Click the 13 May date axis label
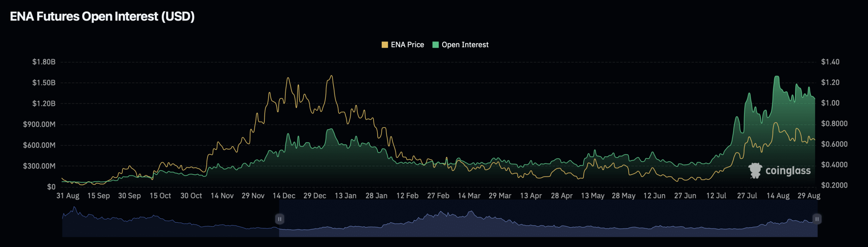The width and height of the screenshot is (868, 247). [592, 196]
